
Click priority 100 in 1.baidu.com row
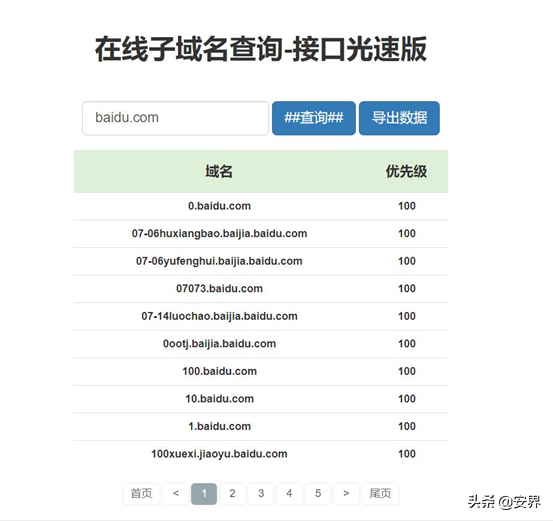tap(407, 426)
